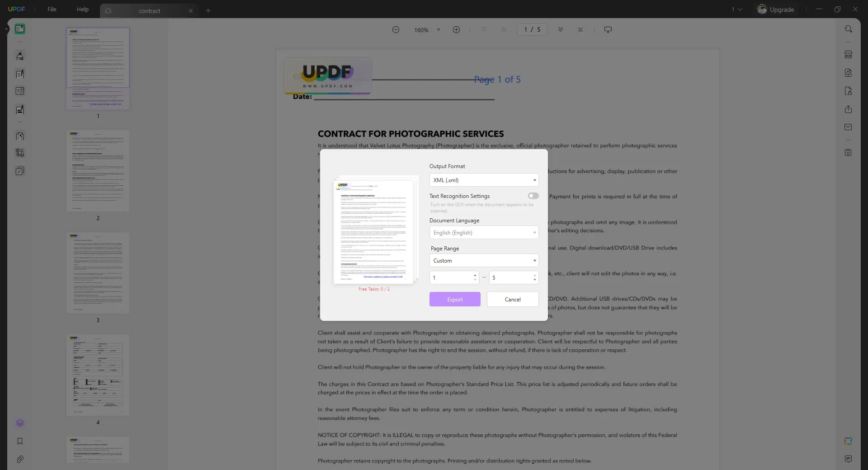The image size is (868, 470).
Task: Open the Presentation mode toggle
Action: point(608,29)
